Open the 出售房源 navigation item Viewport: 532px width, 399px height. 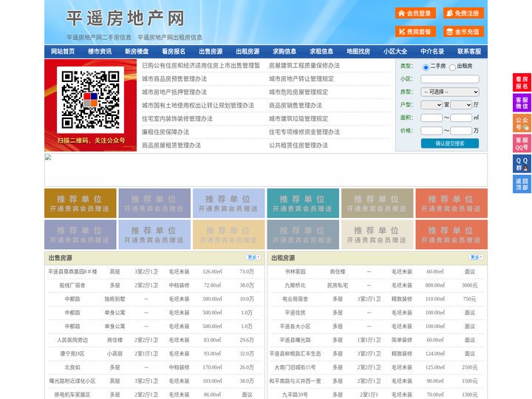tap(211, 52)
